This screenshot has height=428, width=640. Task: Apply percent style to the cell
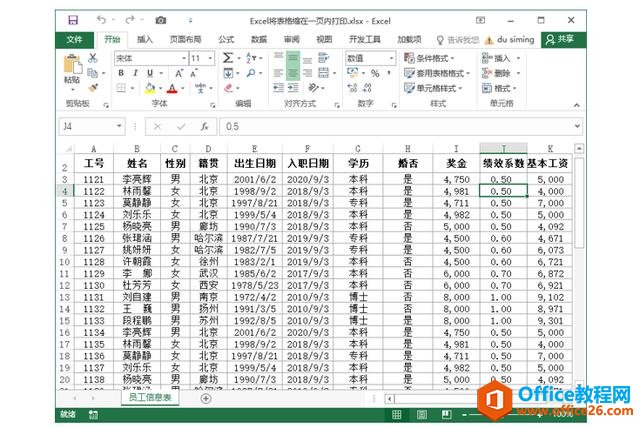375,73
